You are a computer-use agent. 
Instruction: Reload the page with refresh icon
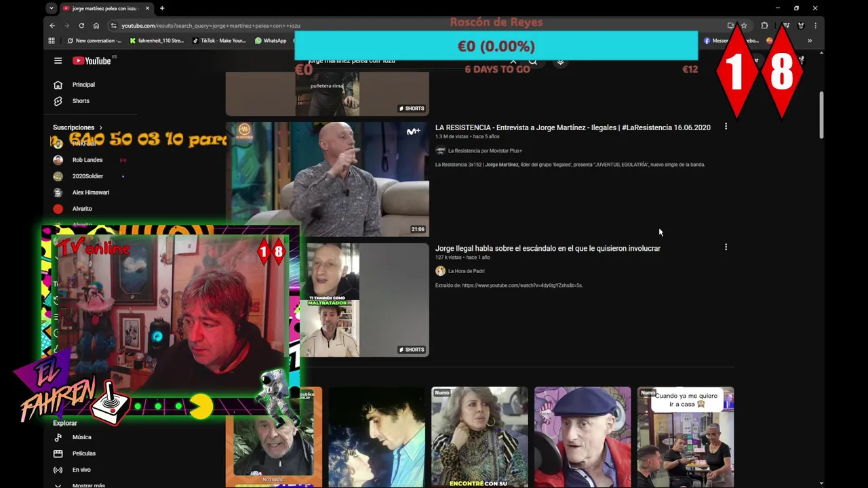pyautogui.click(x=81, y=26)
